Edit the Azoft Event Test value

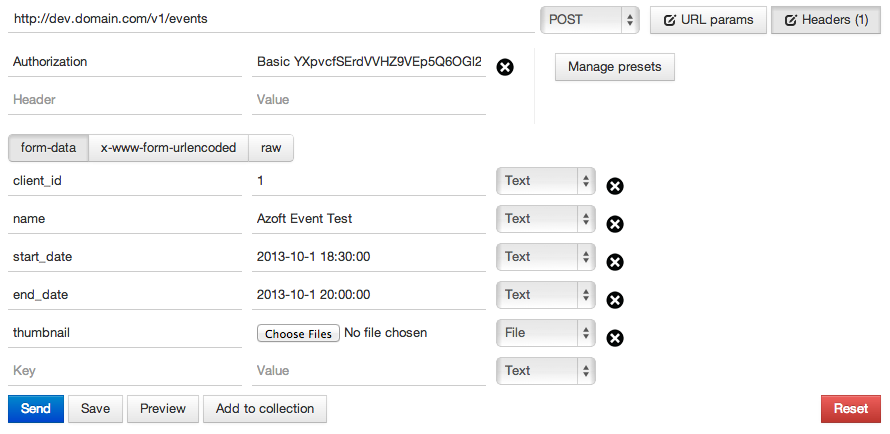click(369, 220)
